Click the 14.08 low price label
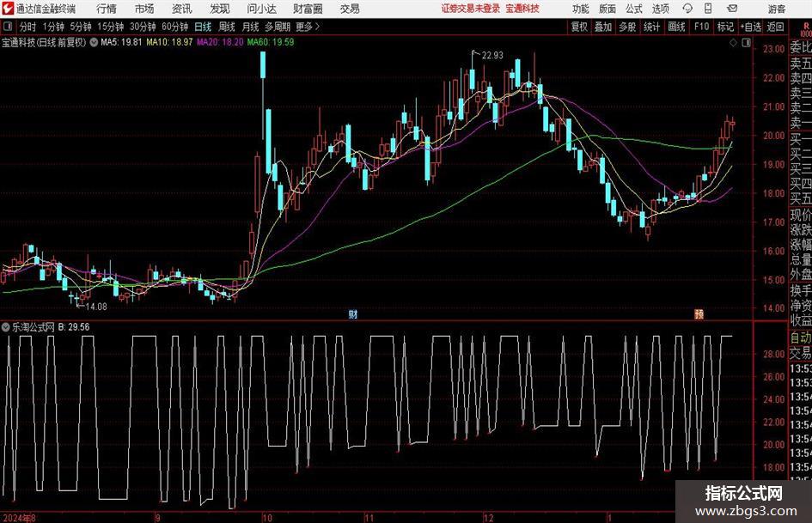 (x=96, y=307)
